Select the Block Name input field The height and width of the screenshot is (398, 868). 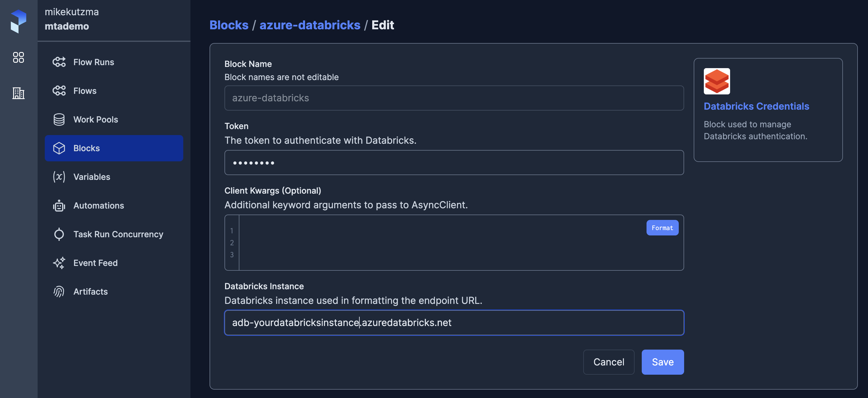pos(454,98)
